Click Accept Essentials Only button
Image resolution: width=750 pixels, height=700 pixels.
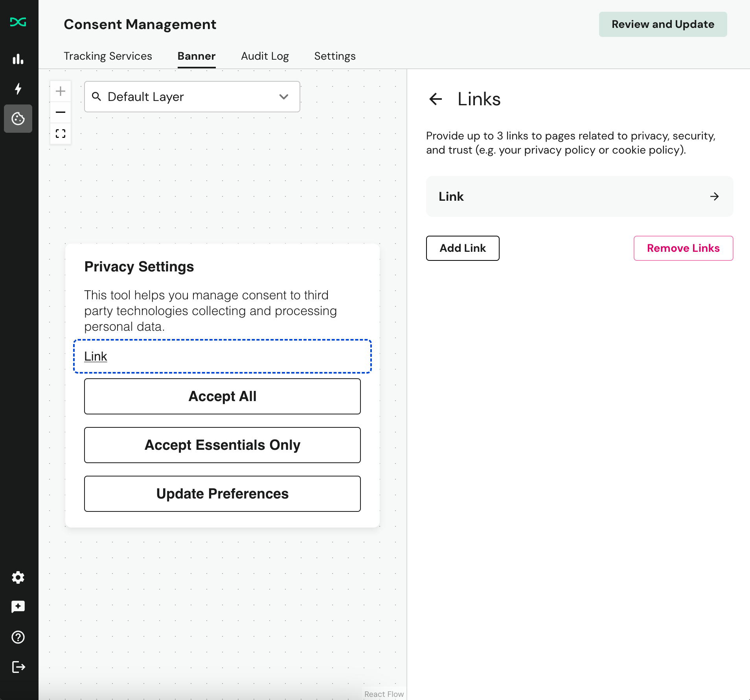(x=222, y=445)
